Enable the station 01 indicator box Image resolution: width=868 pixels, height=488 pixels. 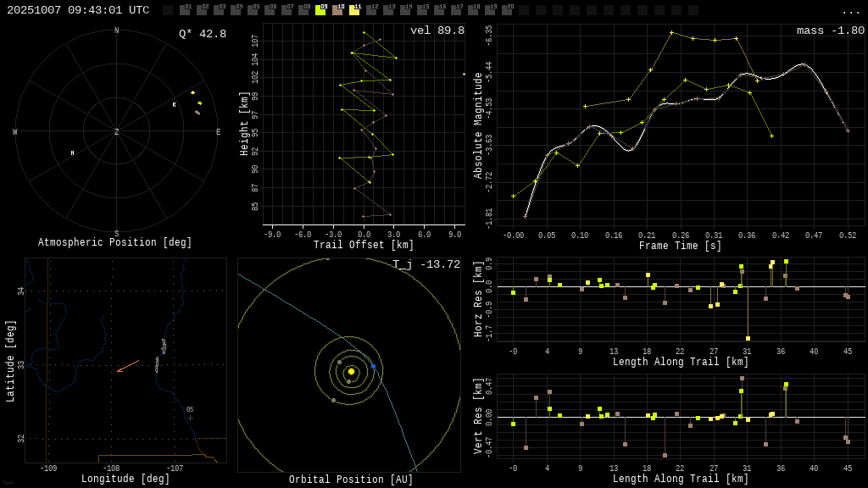[x=185, y=10]
